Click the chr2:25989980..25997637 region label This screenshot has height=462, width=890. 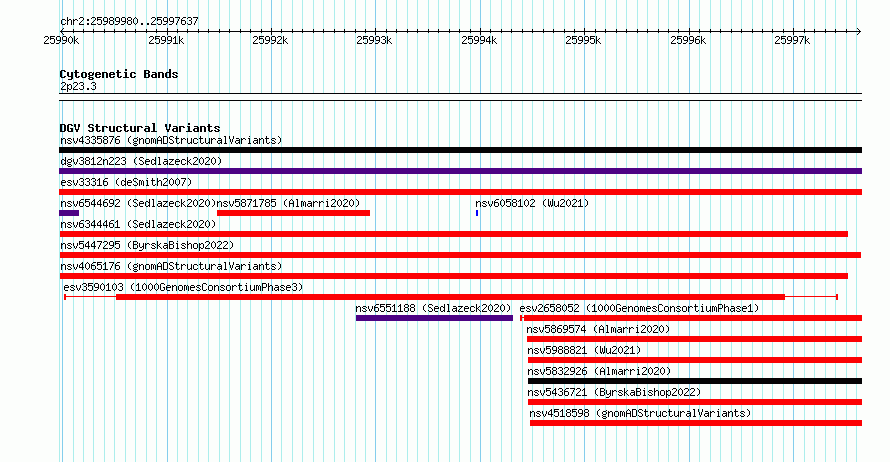(x=129, y=21)
